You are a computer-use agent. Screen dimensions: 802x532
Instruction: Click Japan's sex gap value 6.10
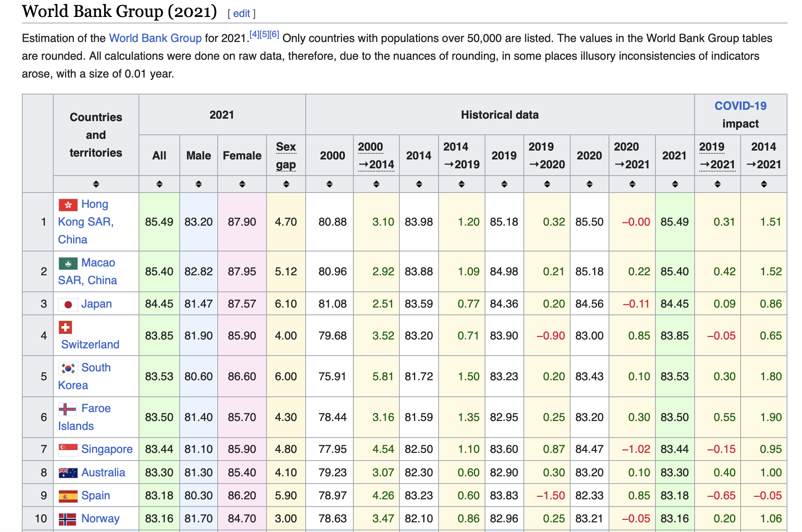(286, 304)
